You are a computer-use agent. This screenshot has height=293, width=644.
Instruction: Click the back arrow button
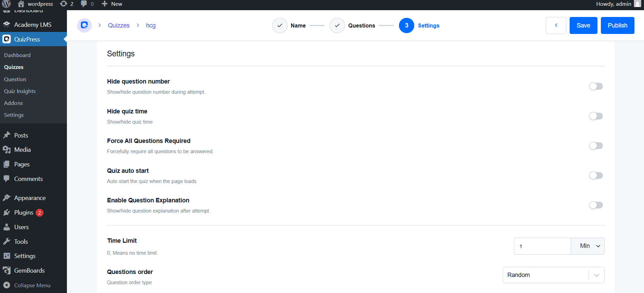pos(556,25)
